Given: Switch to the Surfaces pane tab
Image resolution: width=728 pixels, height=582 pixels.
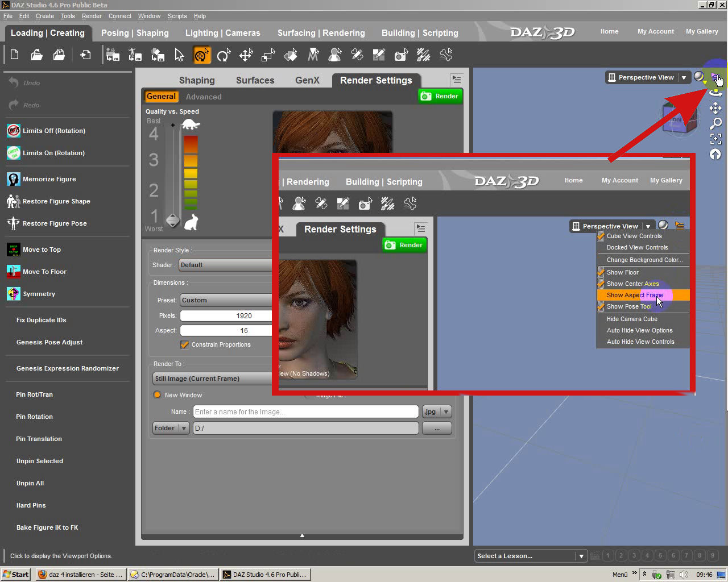Looking at the screenshot, I should click(x=255, y=80).
